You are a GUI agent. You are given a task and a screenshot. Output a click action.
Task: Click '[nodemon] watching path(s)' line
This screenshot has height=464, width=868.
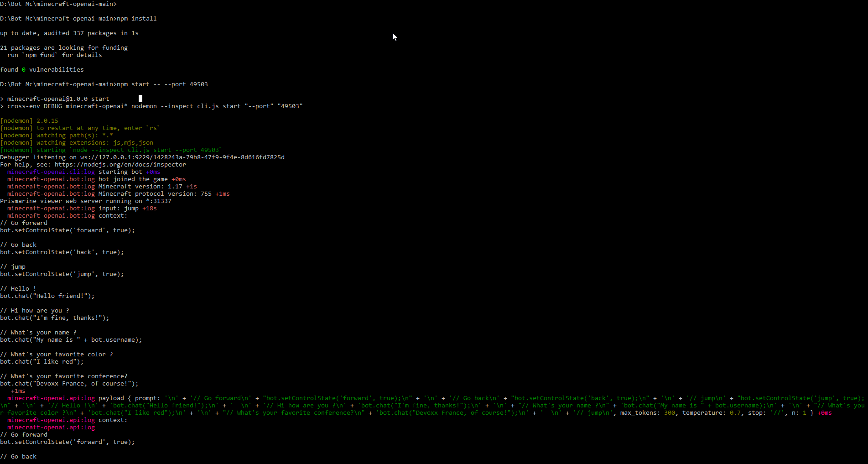point(57,135)
